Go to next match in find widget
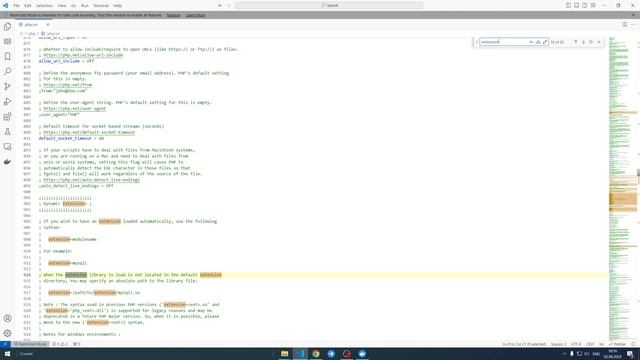The width and height of the screenshot is (640, 360). coord(583,42)
